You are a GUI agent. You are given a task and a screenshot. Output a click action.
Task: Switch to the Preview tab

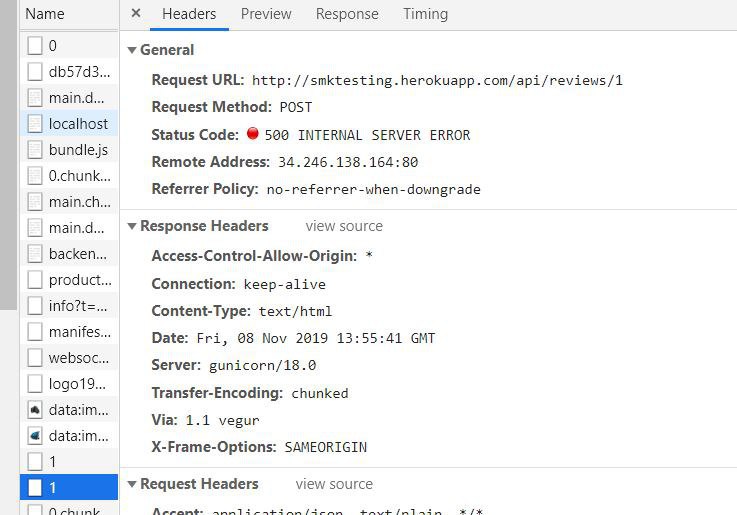pyautogui.click(x=266, y=14)
